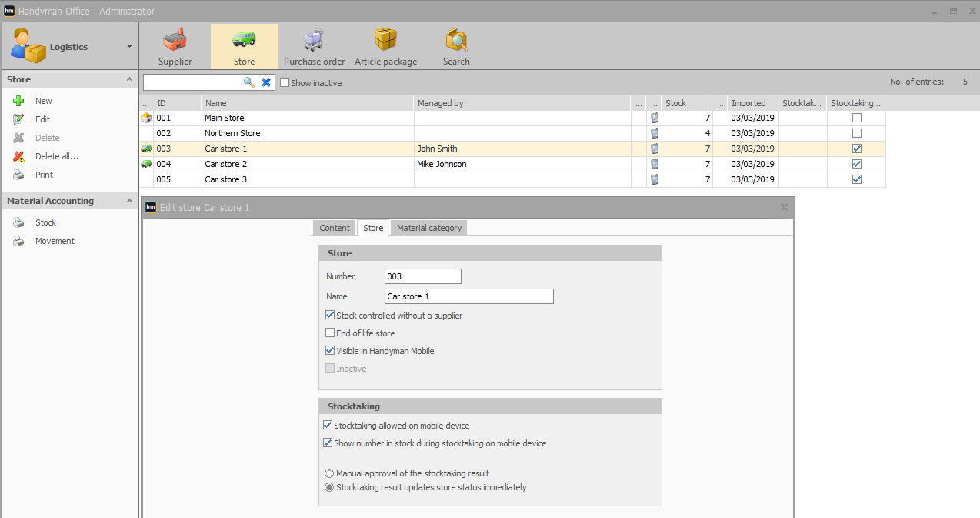Toggle the Show inactive checkbox
The height and width of the screenshot is (518, 980).
285,82
